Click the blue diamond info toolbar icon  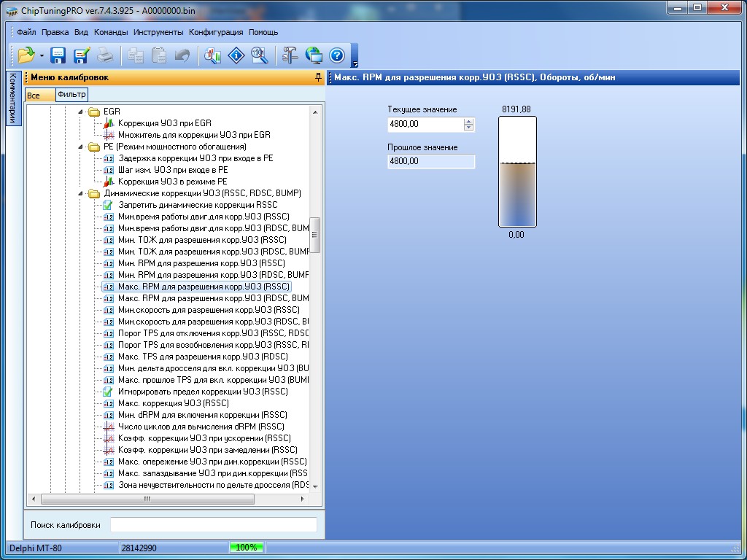(236, 55)
